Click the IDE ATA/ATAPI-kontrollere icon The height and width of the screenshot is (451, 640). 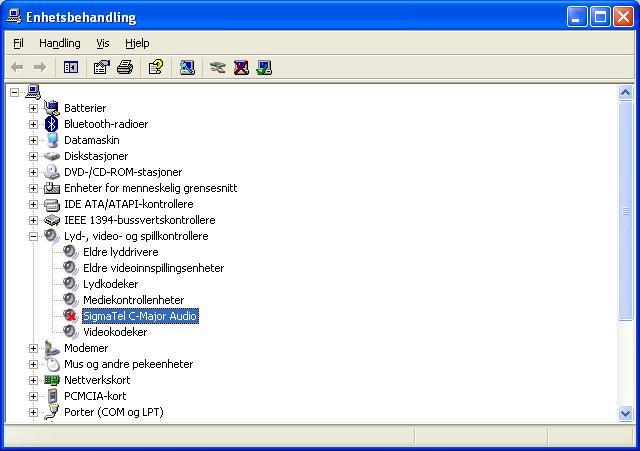point(52,204)
